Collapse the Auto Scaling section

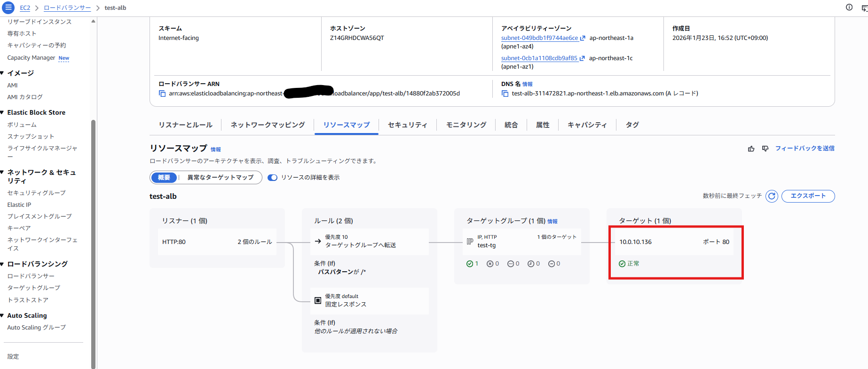click(x=2, y=315)
